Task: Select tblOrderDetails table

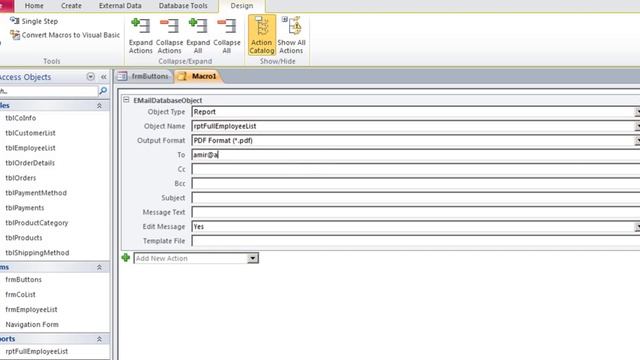Action: [x=30, y=163]
